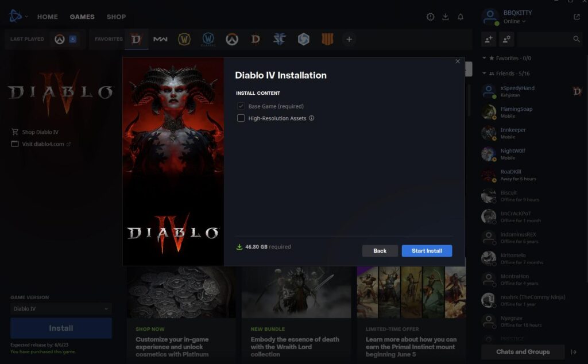The height and width of the screenshot is (364, 588).
Task: Toggle the Base Game (required) checkbox
Action: pyautogui.click(x=241, y=106)
